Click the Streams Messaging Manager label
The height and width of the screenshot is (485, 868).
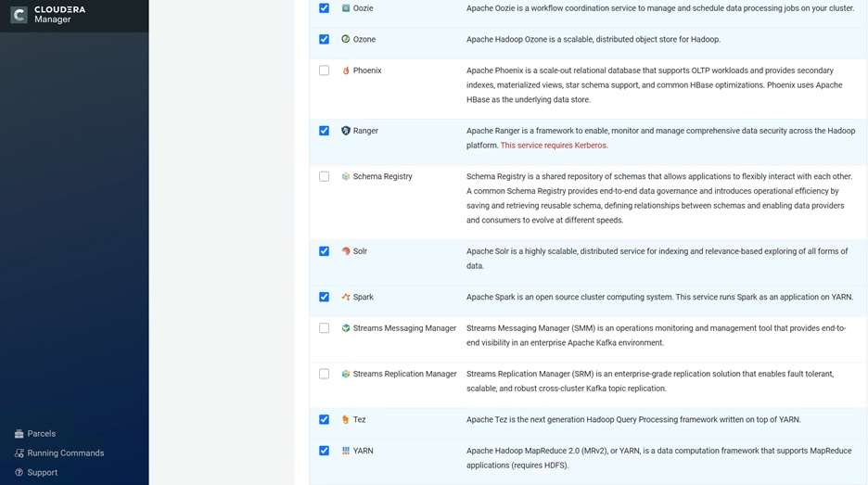pos(404,327)
